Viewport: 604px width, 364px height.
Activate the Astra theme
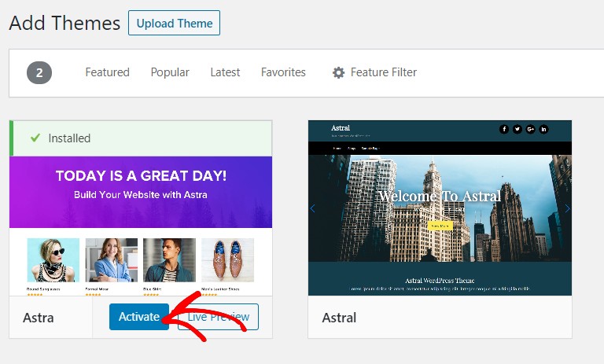click(x=139, y=317)
